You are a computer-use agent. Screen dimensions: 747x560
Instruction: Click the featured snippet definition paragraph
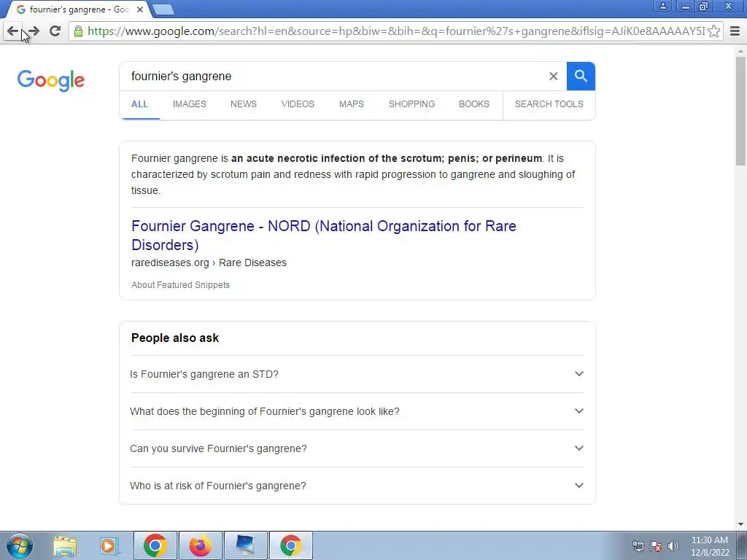[x=354, y=174]
